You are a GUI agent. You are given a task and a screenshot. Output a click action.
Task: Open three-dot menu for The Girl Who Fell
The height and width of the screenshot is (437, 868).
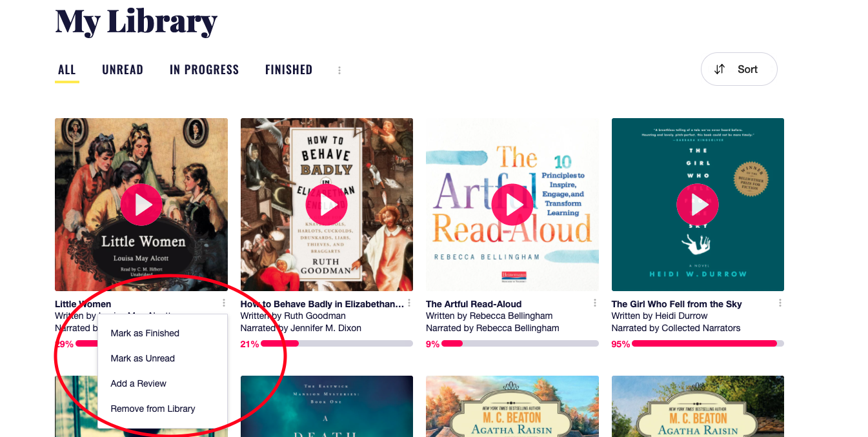click(780, 303)
